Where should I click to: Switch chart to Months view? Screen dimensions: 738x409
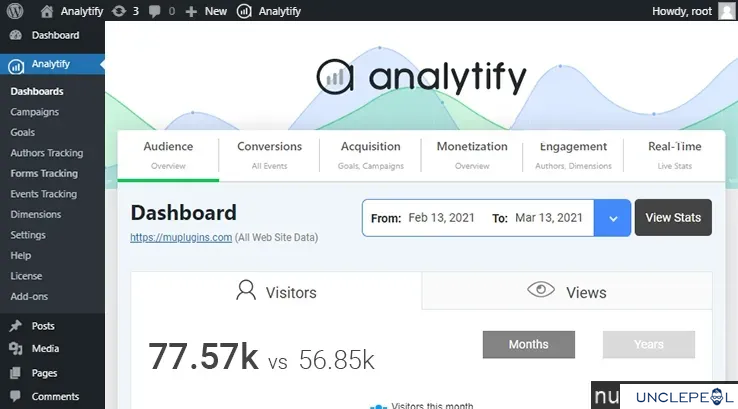tap(529, 345)
